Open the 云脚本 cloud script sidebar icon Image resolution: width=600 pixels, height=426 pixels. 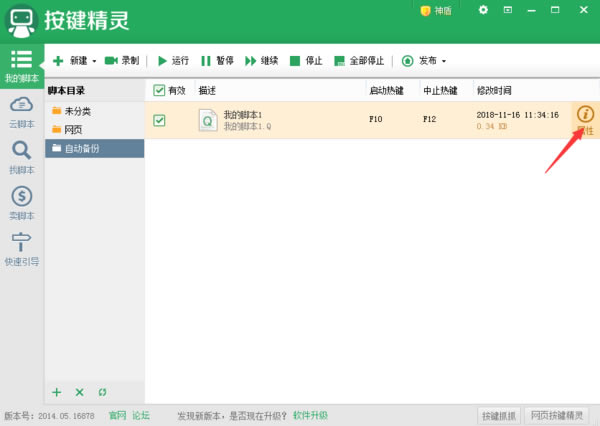(21, 108)
